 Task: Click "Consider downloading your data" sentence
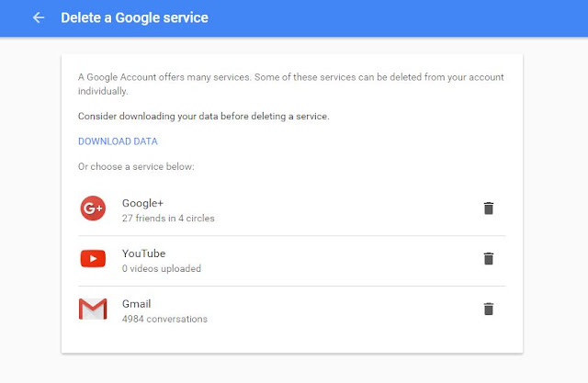coord(204,116)
